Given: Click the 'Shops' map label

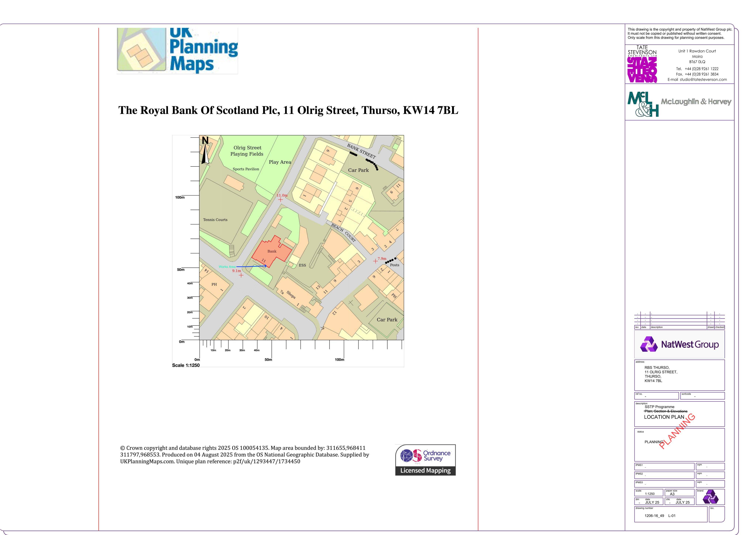Looking at the screenshot, I should (x=291, y=295).
